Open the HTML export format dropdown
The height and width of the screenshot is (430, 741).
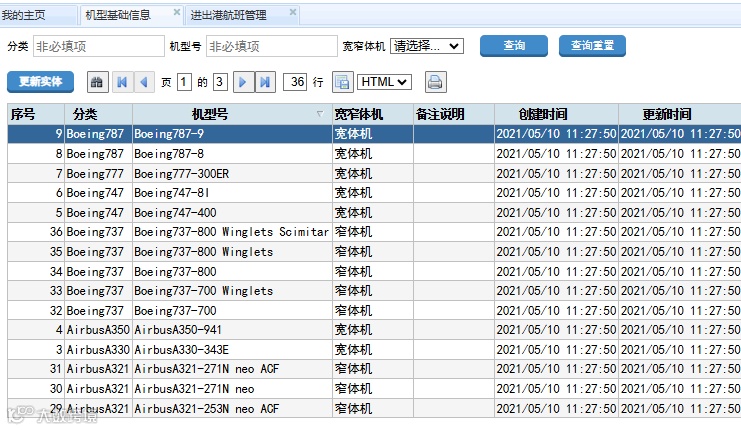pos(384,82)
